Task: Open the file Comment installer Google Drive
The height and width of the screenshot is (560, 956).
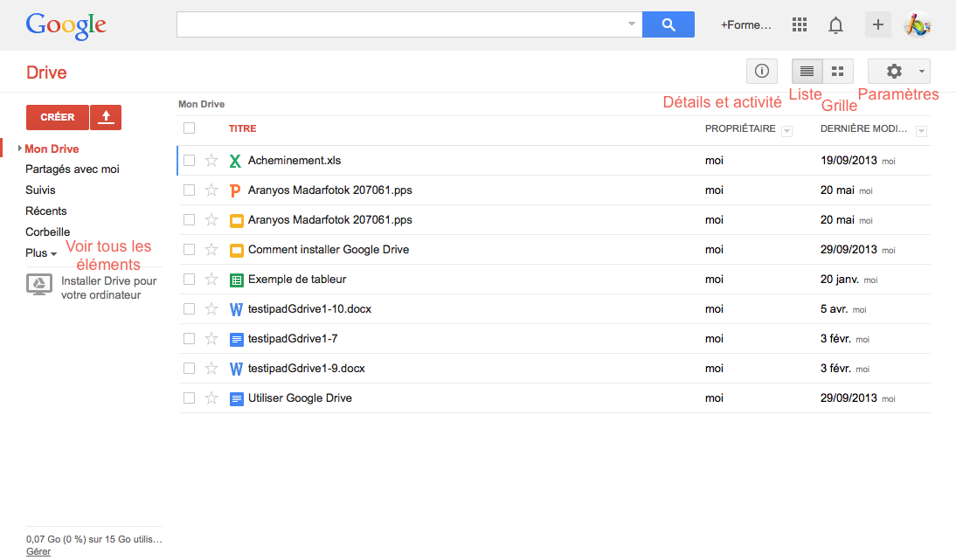Action: [329, 249]
